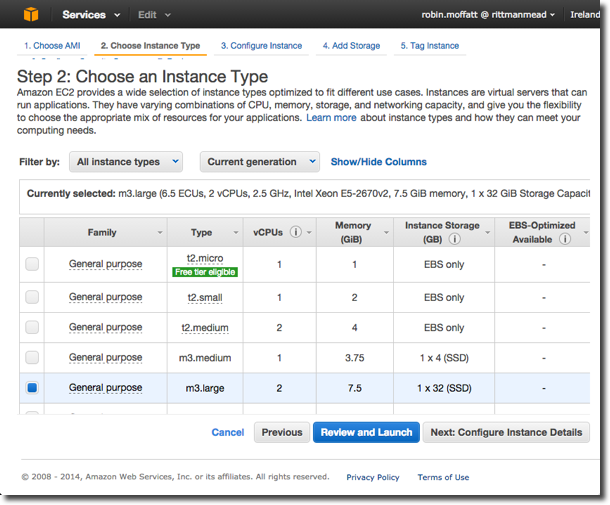This screenshot has width=610, height=505.
Task: Click info icon beside vCPUs header
Action: pyautogui.click(x=295, y=232)
